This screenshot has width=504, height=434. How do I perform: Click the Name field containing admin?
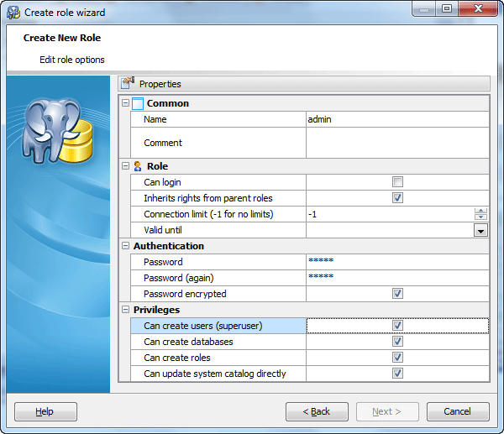coord(395,119)
